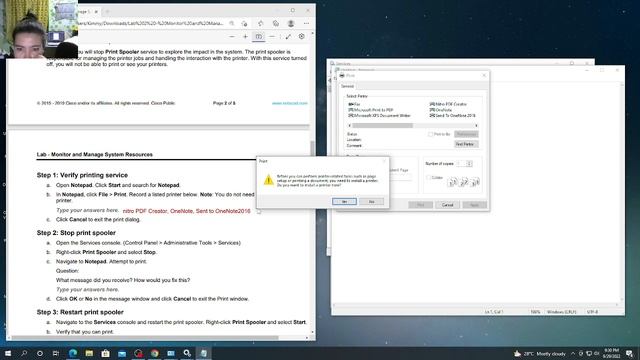Show hidden system tray icons
Viewport: 640px width, 360px height.
pos(573,353)
